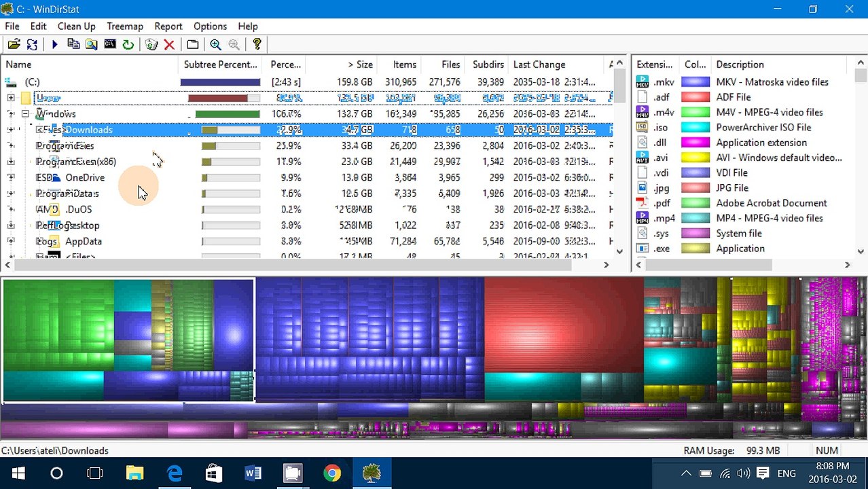Sort by the Last Change column header
The width and height of the screenshot is (868, 489).
point(556,65)
